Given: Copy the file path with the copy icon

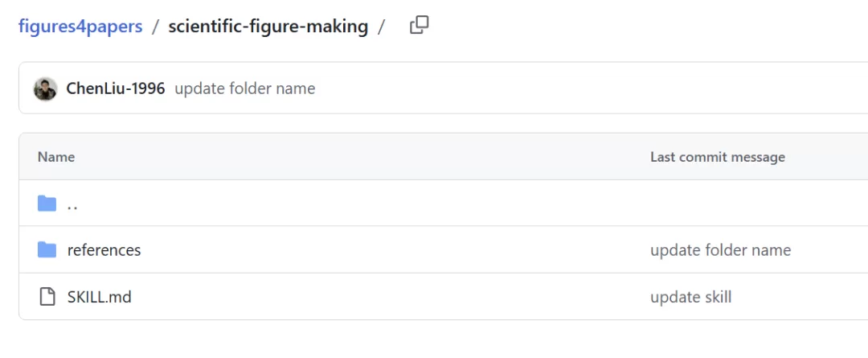Looking at the screenshot, I should pyautogui.click(x=419, y=26).
